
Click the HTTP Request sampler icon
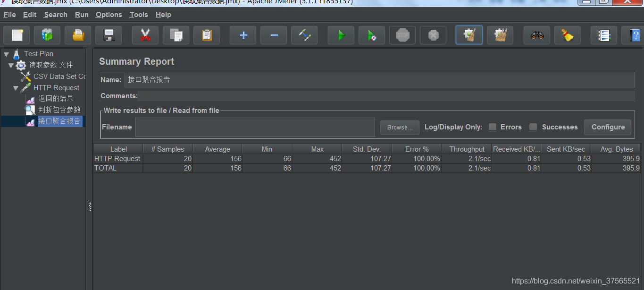click(25, 88)
